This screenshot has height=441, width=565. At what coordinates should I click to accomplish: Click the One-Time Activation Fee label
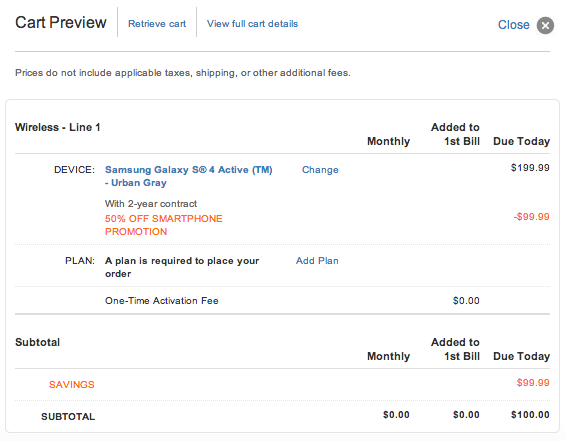pyautogui.click(x=161, y=300)
